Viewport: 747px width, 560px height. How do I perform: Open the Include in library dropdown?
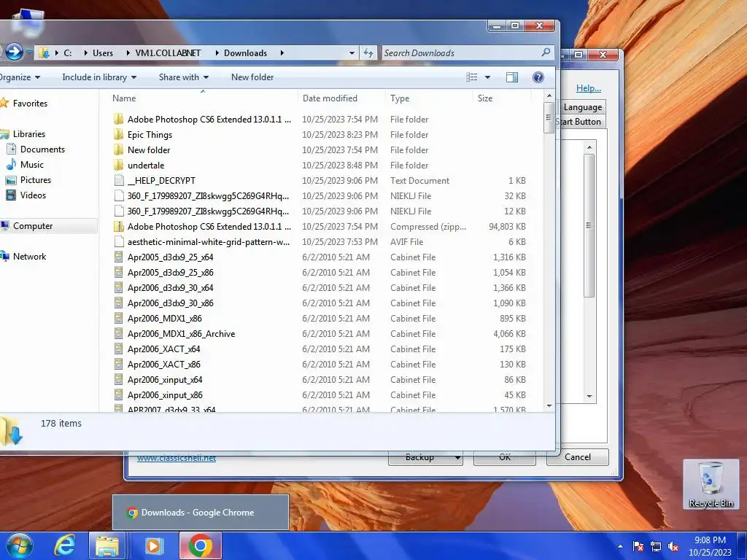99,77
